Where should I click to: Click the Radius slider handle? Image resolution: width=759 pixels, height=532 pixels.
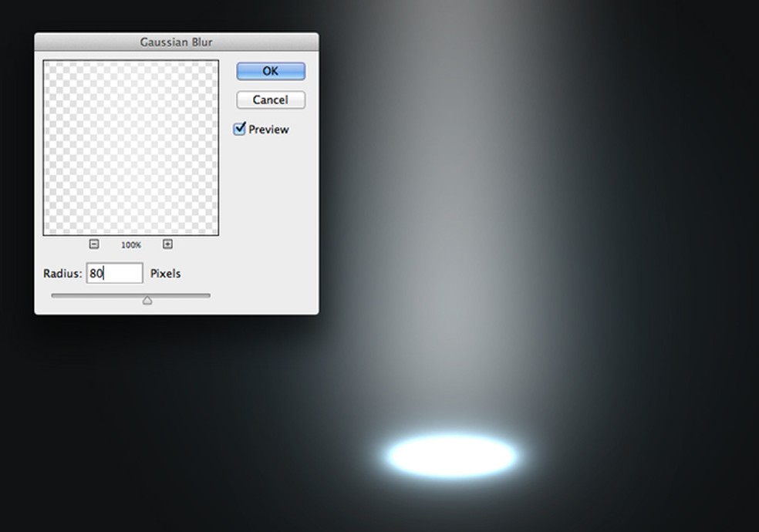pos(147,301)
